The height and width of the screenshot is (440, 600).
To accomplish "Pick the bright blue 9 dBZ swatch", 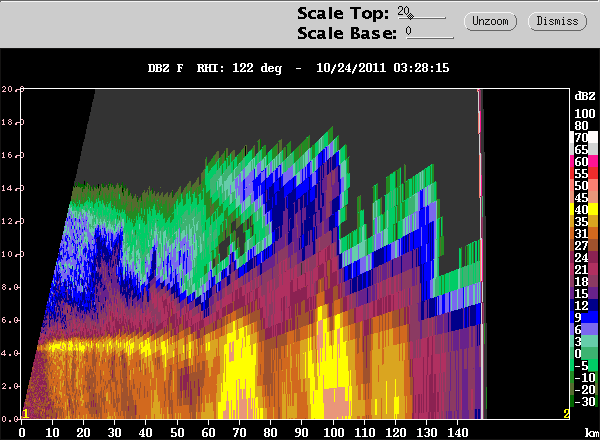I will point(584,317).
